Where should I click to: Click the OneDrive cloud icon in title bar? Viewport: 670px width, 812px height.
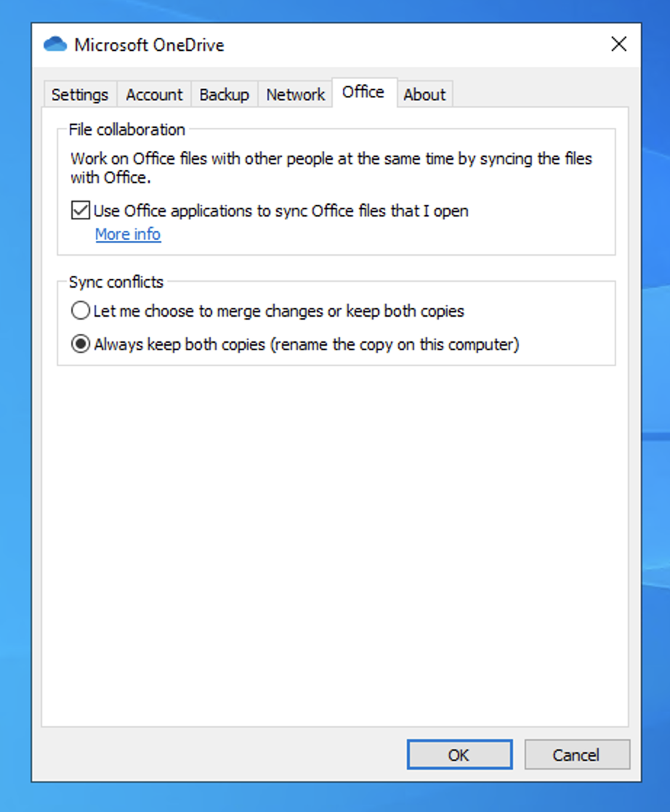pyautogui.click(x=55, y=44)
